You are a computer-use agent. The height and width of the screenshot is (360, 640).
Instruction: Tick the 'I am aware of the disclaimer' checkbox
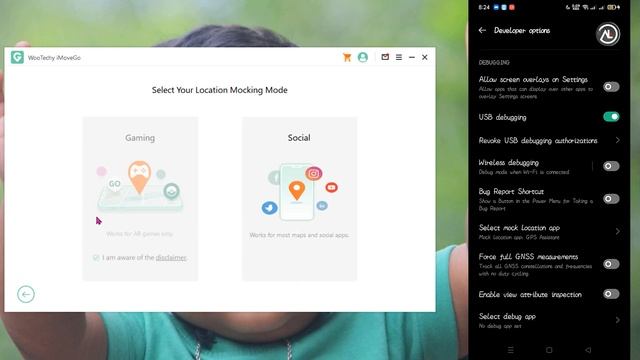(96, 258)
